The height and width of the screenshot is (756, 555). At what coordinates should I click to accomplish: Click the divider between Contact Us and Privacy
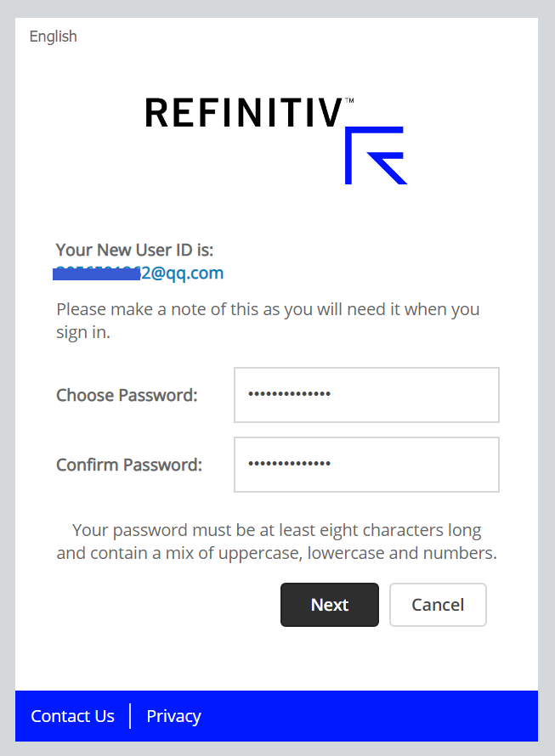[130, 716]
